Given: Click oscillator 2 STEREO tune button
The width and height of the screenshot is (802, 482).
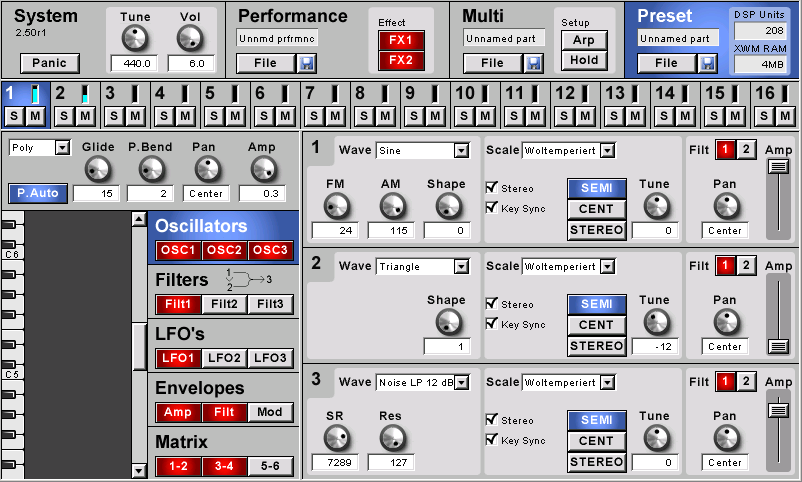Looking at the screenshot, I should click(596, 345).
